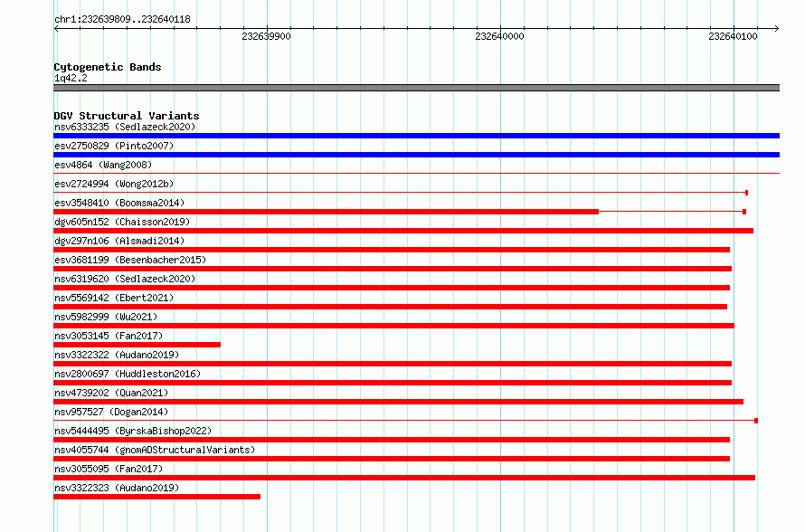The width and height of the screenshot is (805, 532).
Task: Click the red bar of nsv3055095
Action: click(x=404, y=478)
